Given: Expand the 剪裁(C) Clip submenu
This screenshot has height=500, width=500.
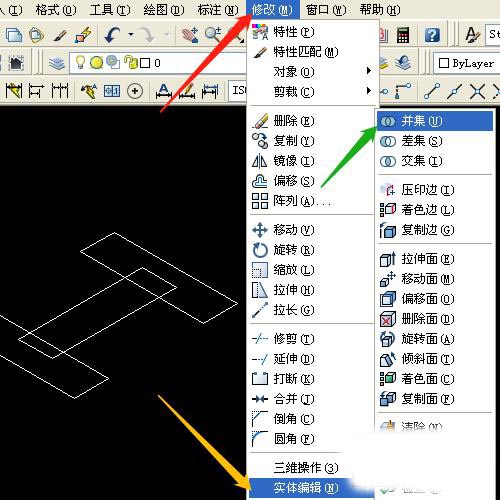Looking at the screenshot, I should click(x=313, y=92).
